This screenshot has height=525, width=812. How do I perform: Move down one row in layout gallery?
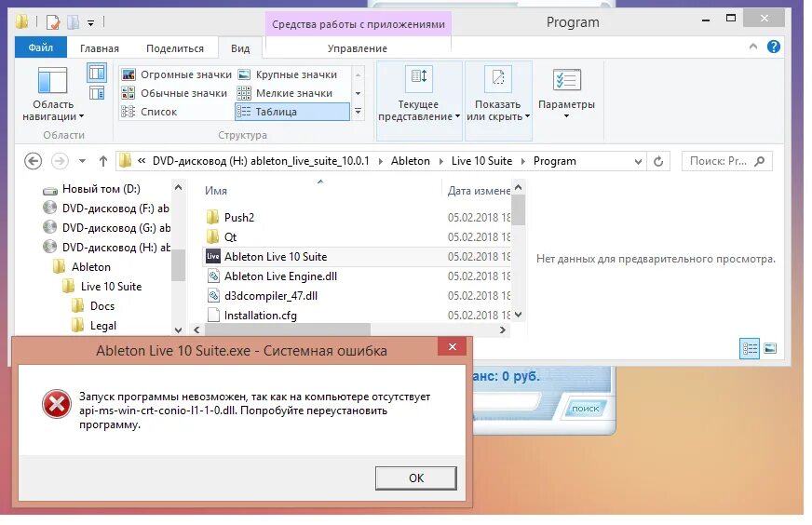[x=358, y=93]
